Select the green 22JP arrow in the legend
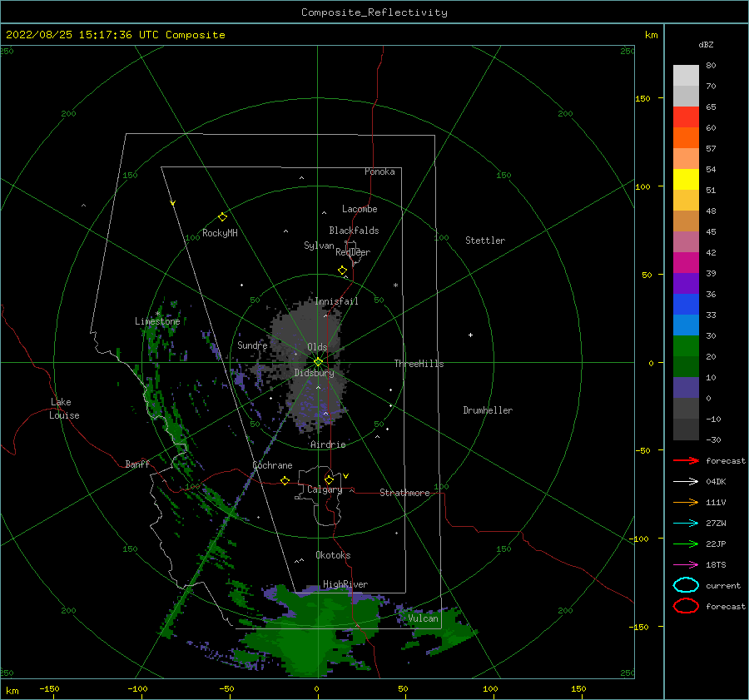The height and width of the screenshot is (700, 749). 686,544
